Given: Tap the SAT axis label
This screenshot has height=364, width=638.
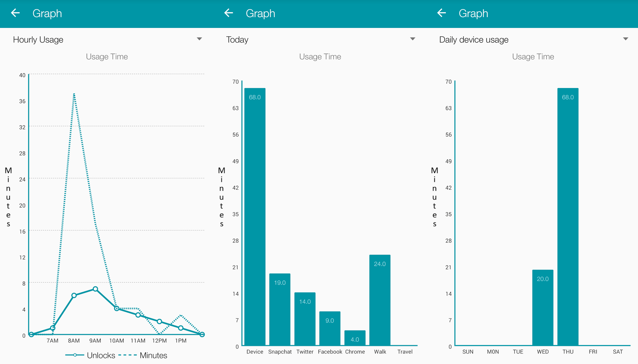Looking at the screenshot, I should (x=618, y=352).
